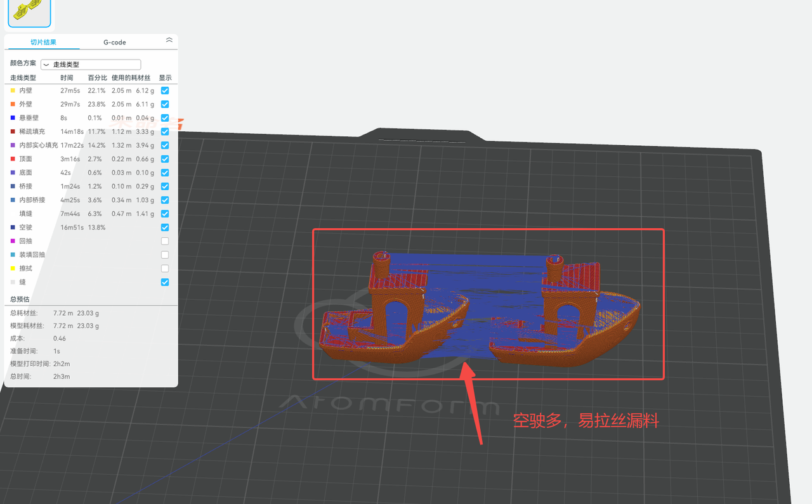The height and width of the screenshot is (504, 812).
Task: Enable the 擦拭 display checkbox
Action: pos(165,269)
